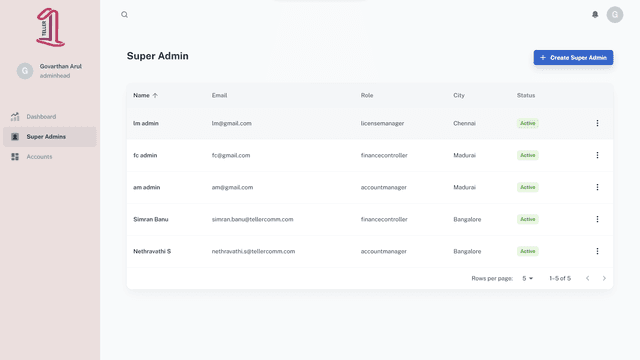640x360 pixels.
Task: Select the lm admin name cell
Action: click(146, 123)
